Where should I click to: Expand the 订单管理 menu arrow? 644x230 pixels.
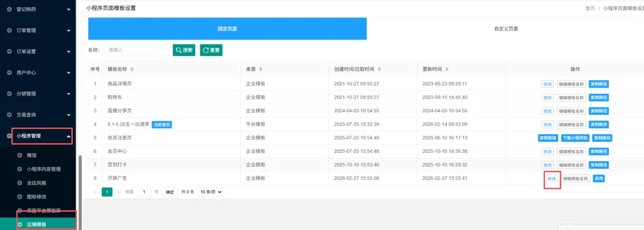point(69,30)
